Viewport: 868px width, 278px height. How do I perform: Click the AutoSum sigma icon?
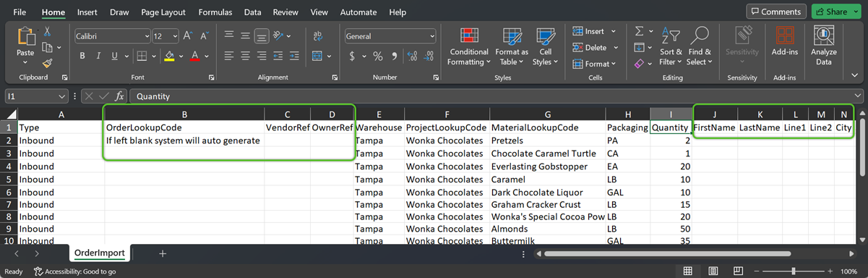[x=640, y=31]
